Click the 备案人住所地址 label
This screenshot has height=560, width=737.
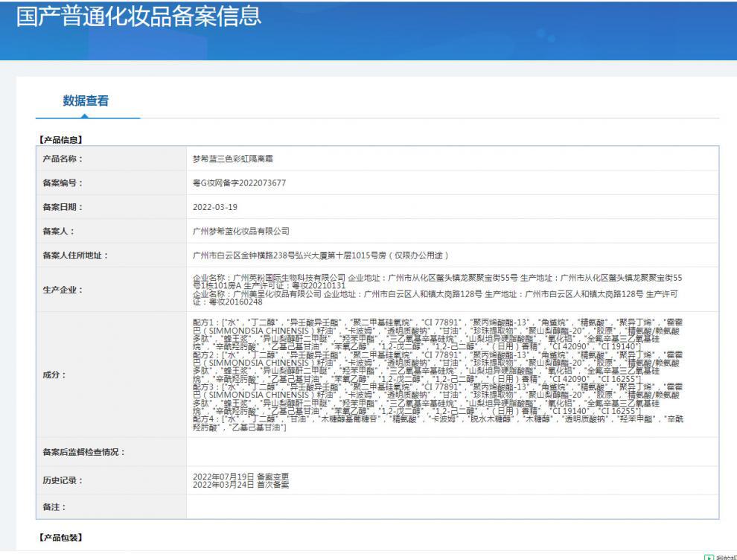[76, 255]
